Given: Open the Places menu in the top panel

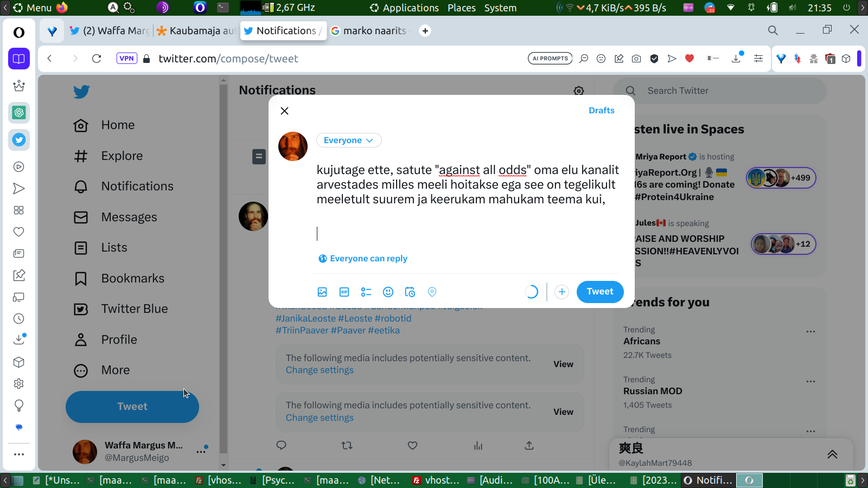Looking at the screenshot, I should pos(462,8).
